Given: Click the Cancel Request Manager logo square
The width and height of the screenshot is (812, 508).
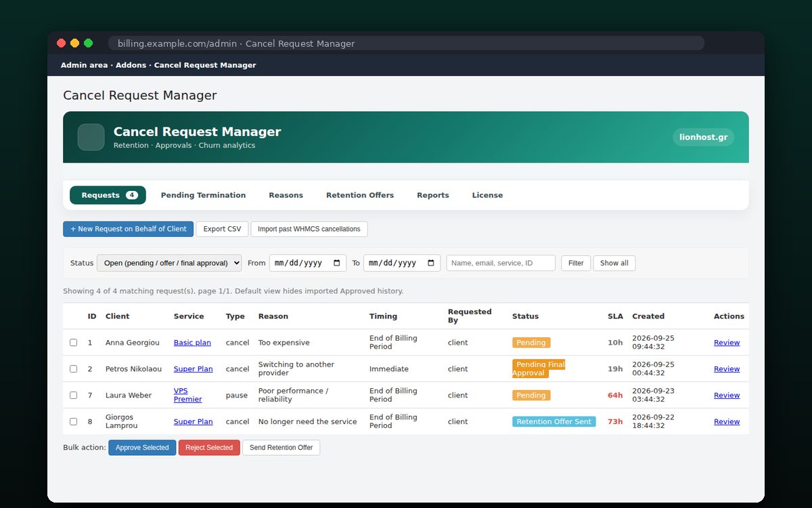Looking at the screenshot, I should pos(91,137).
